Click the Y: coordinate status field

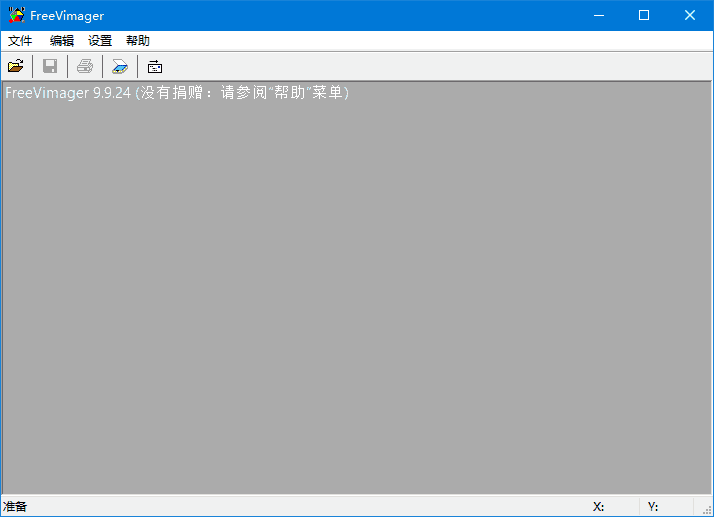(x=653, y=507)
